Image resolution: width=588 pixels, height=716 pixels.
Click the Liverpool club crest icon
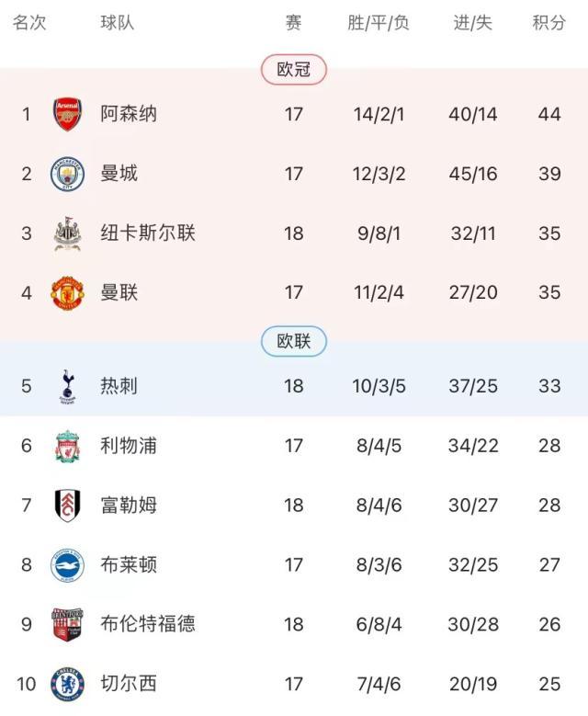pos(67,446)
